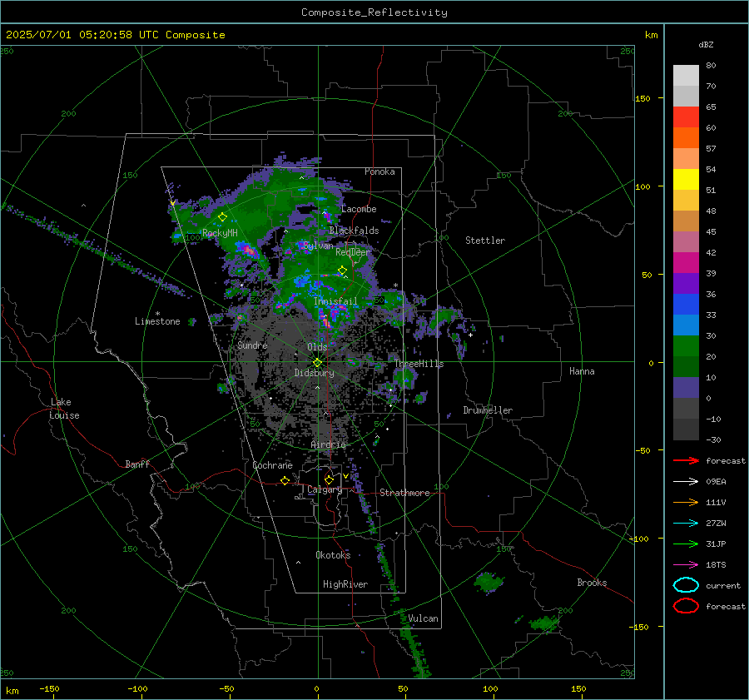
Task: Click the Sundre town label
Action: click(252, 345)
